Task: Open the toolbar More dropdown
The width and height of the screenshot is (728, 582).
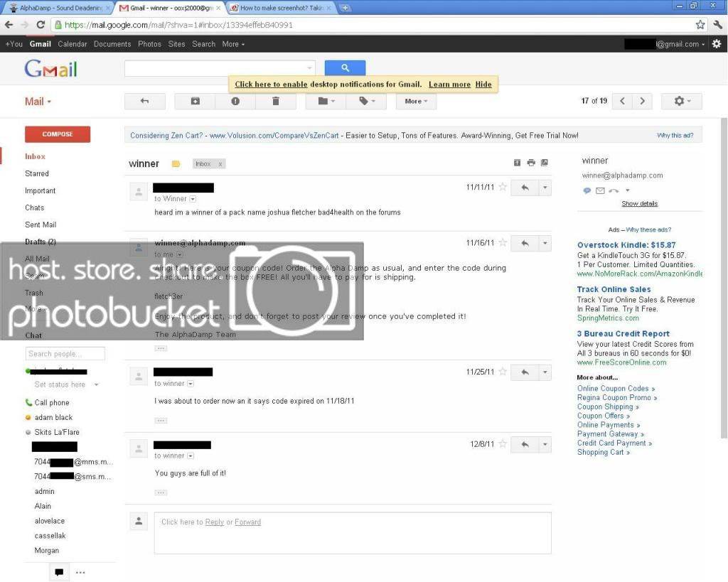Action: (x=416, y=101)
